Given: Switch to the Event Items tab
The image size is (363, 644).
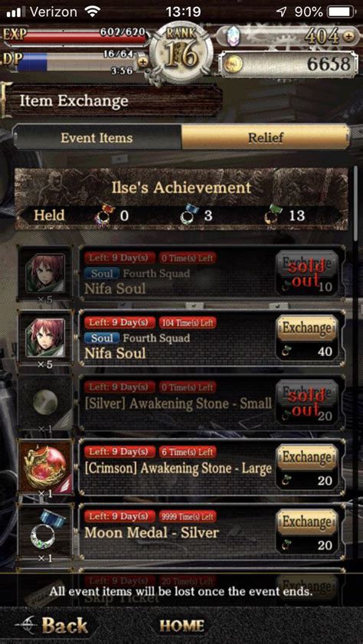Looking at the screenshot, I should 97,137.
